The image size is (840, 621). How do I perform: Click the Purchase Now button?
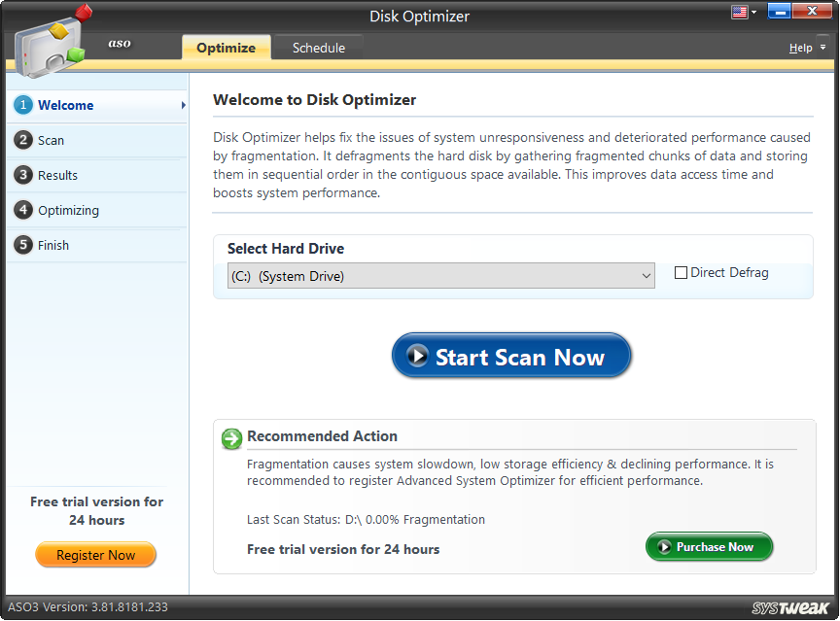[709, 546]
